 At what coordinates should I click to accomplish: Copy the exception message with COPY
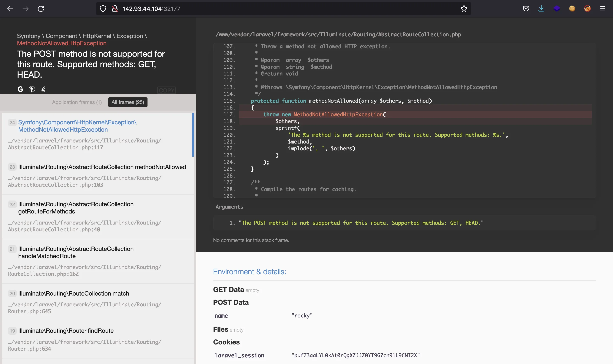point(166,90)
